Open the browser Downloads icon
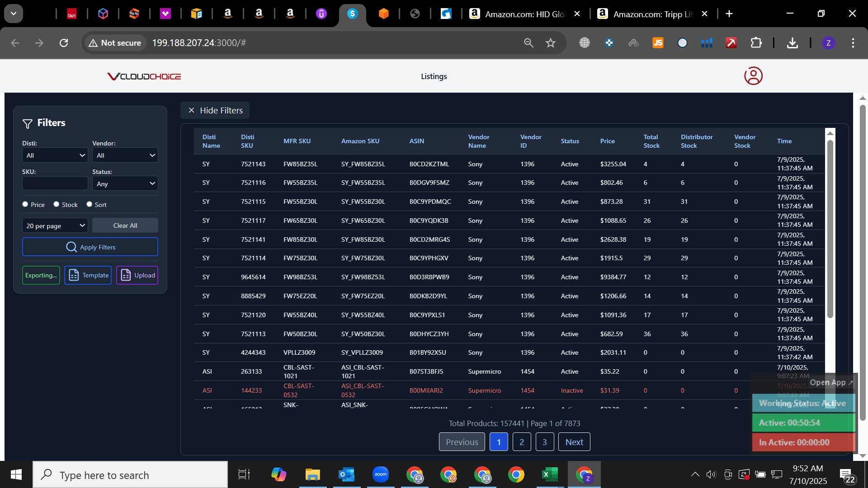 point(792,43)
